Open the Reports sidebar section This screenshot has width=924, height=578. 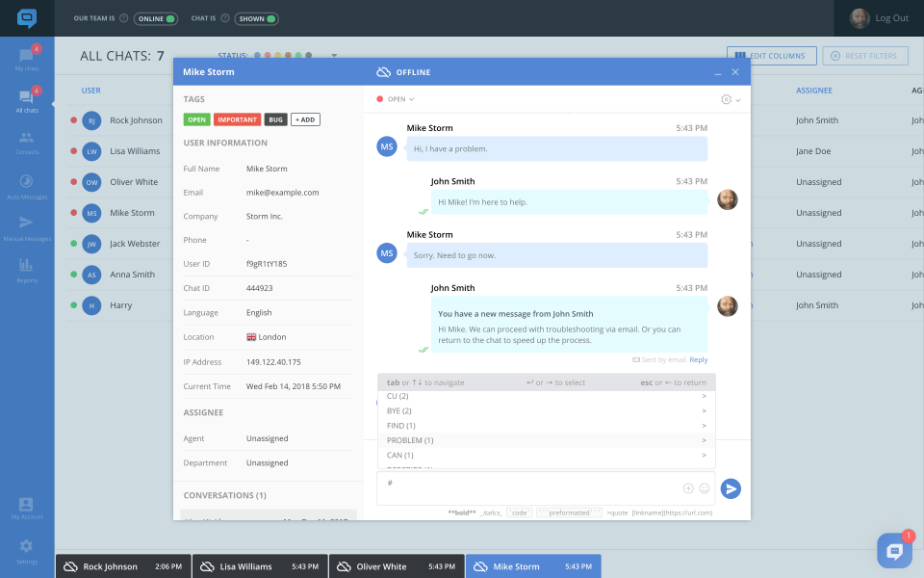click(27, 271)
